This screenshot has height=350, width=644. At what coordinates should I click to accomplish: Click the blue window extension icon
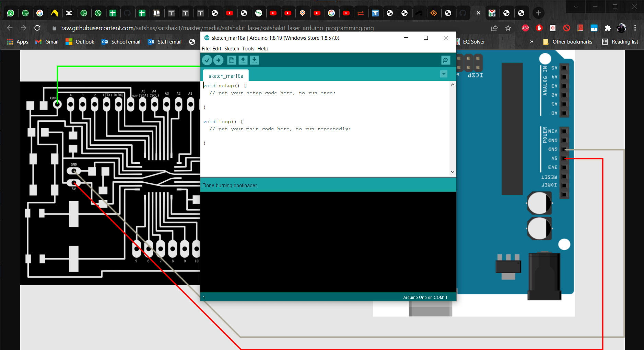[594, 28]
